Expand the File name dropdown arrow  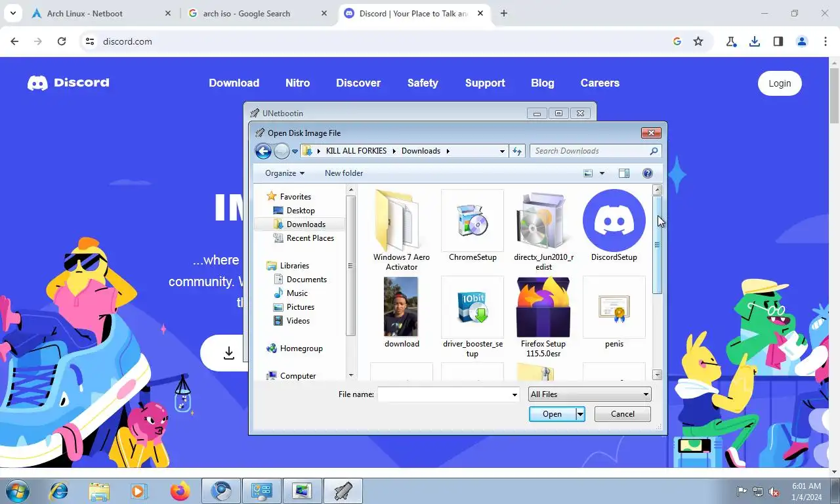(x=514, y=394)
